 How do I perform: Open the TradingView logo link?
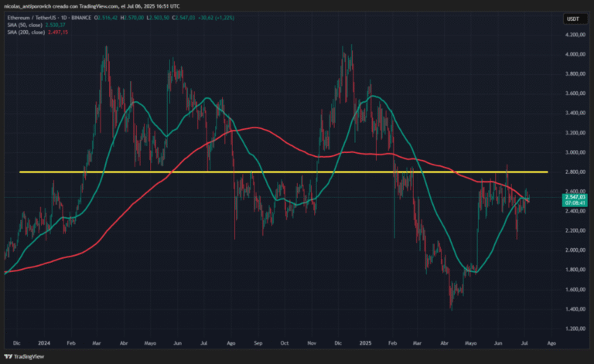click(x=24, y=356)
